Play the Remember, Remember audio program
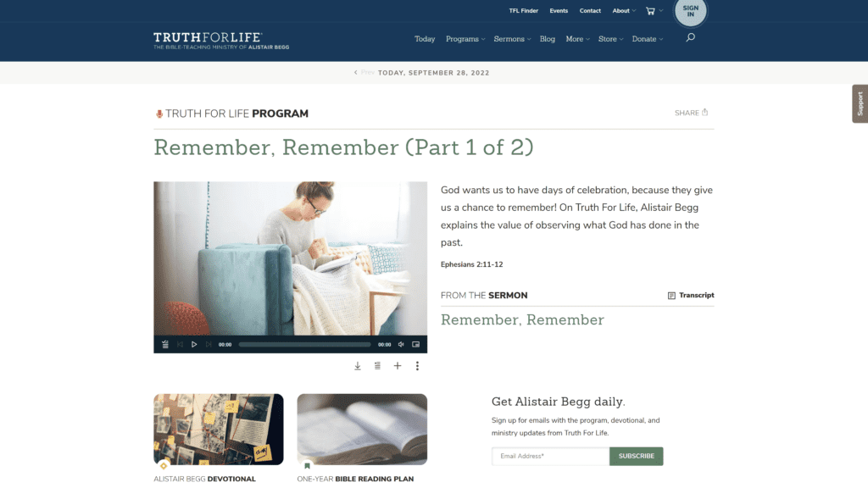This screenshot has height=488, width=868. point(194,344)
